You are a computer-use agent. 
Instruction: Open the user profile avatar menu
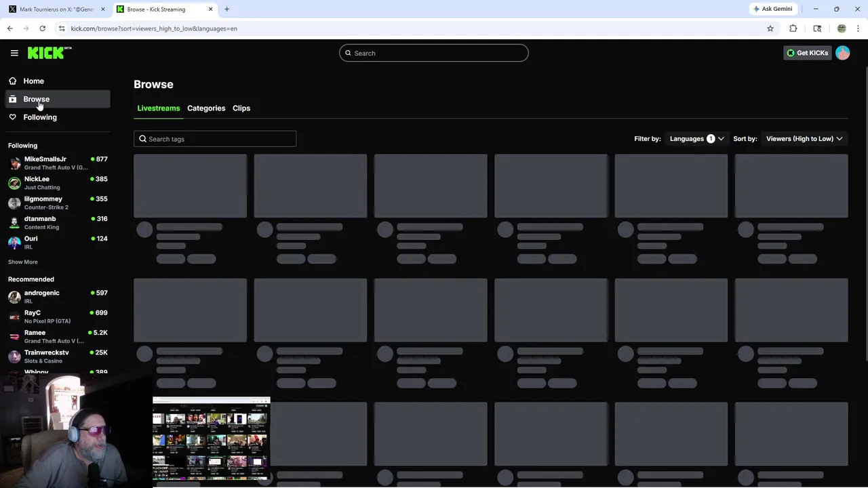(843, 53)
